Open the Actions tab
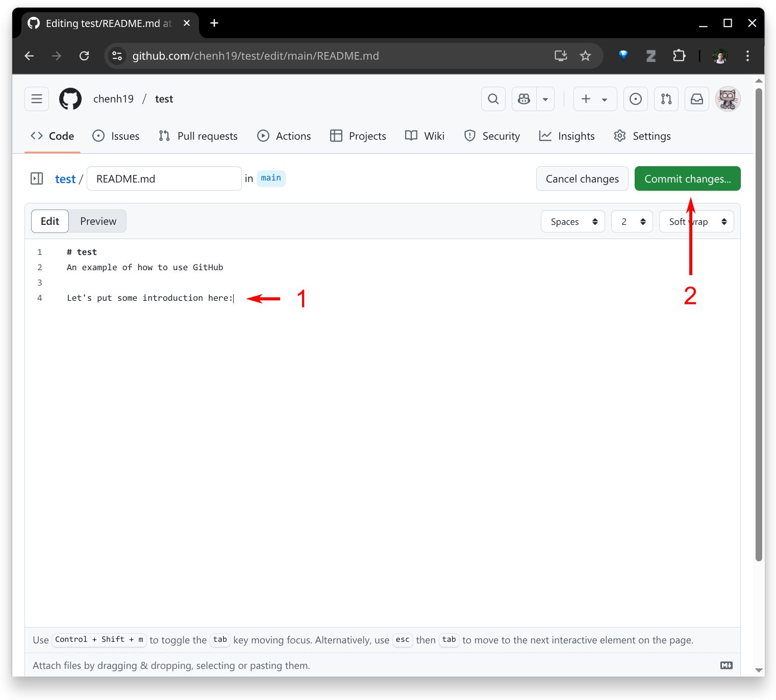The height and width of the screenshot is (700, 776). click(284, 136)
